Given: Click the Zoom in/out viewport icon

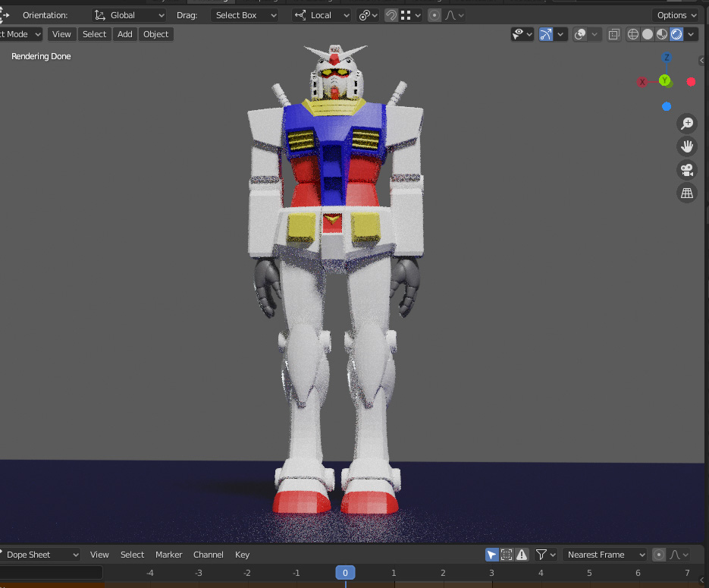Looking at the screenshot, I should tap(687, 124).
